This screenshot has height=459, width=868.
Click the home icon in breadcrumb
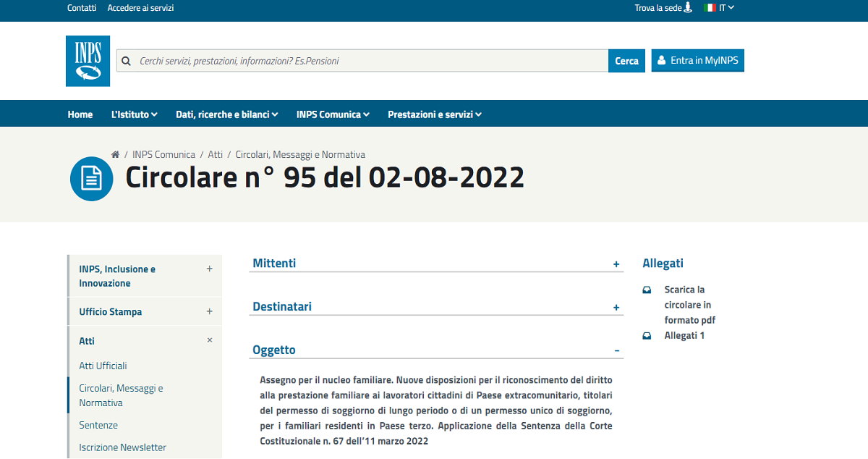click(x=115, y=154)
